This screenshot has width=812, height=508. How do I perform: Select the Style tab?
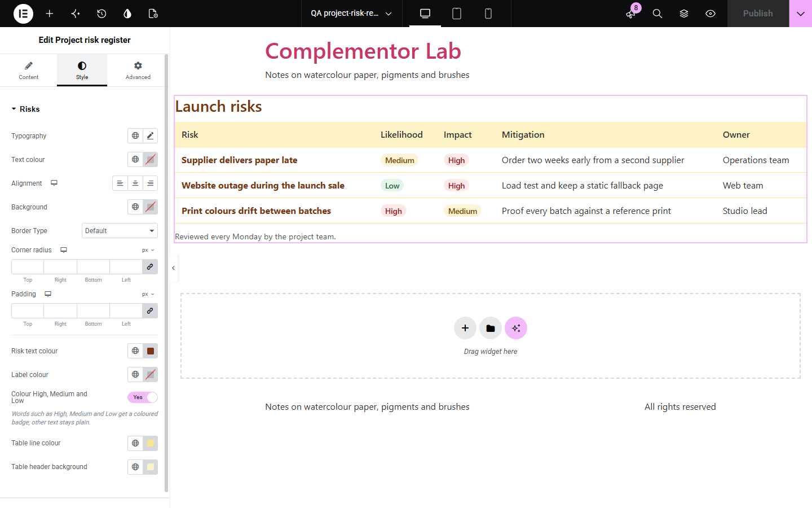[x=82, y=70]
